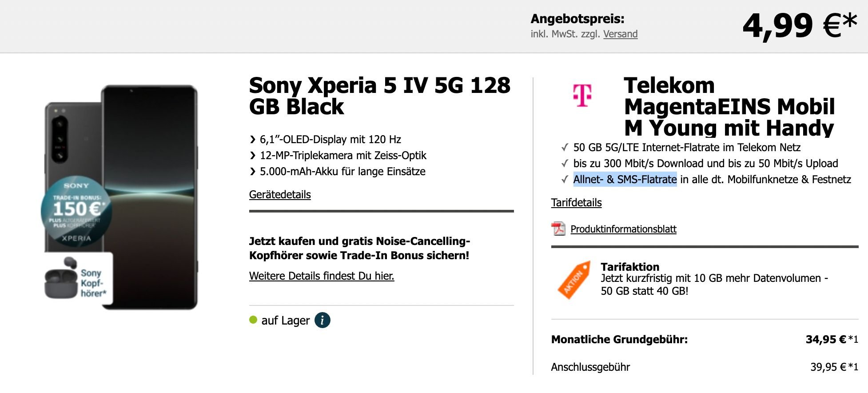The image size is (868, 393).
Task: Click the Sony Kopfhörer earbuds badge
Action: [79, 278]
